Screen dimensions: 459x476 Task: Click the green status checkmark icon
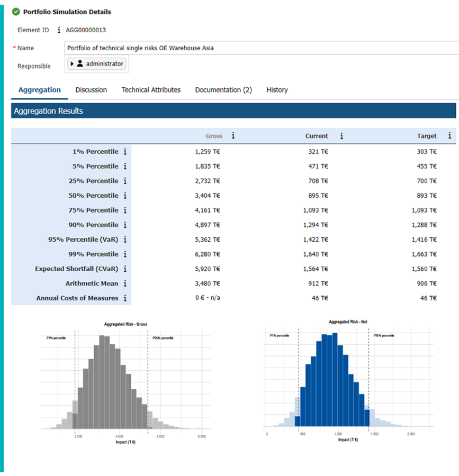point(16,12)
